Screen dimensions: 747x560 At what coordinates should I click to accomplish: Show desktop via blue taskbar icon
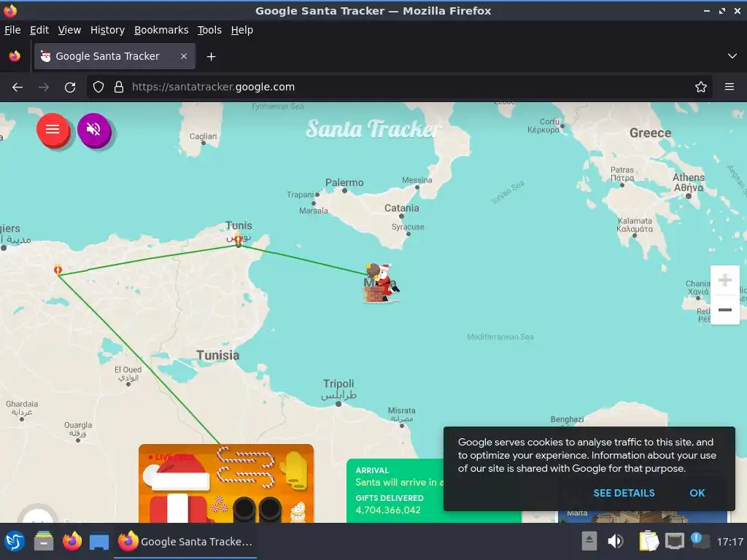[99, 542]
